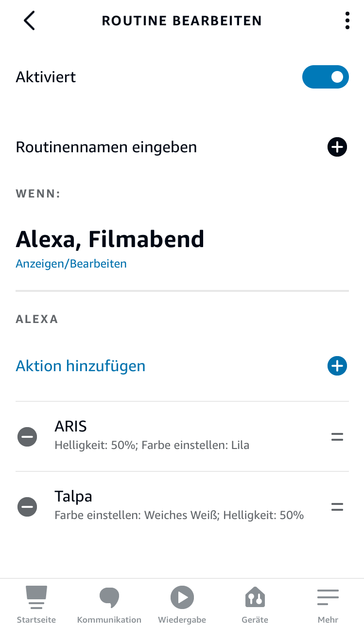Screen dimensions: 364x628
Task: Tap the blue plus icon to add action
Action: pos(337,366)
